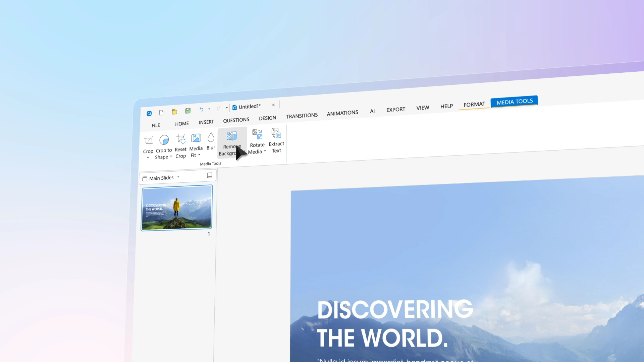The image size is (644, 362).
Task: Save using the green disk icon
Action: 188,111
